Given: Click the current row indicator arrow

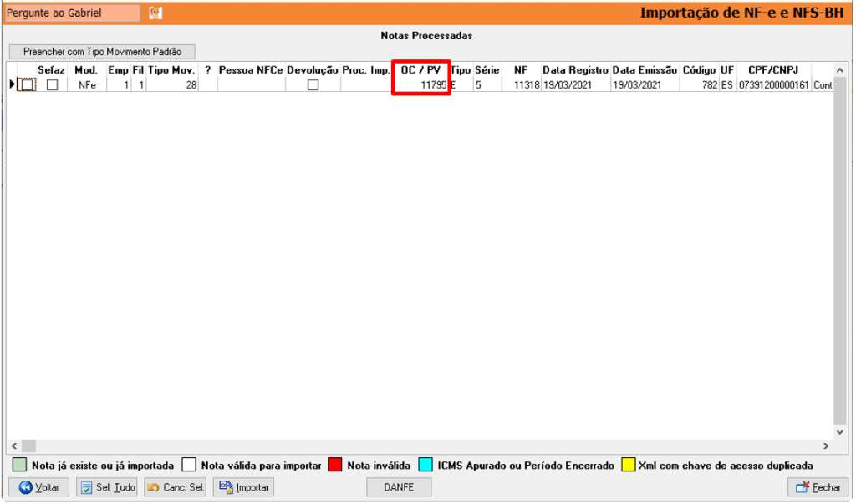Looking at the screenshot, I should [12, 84].
